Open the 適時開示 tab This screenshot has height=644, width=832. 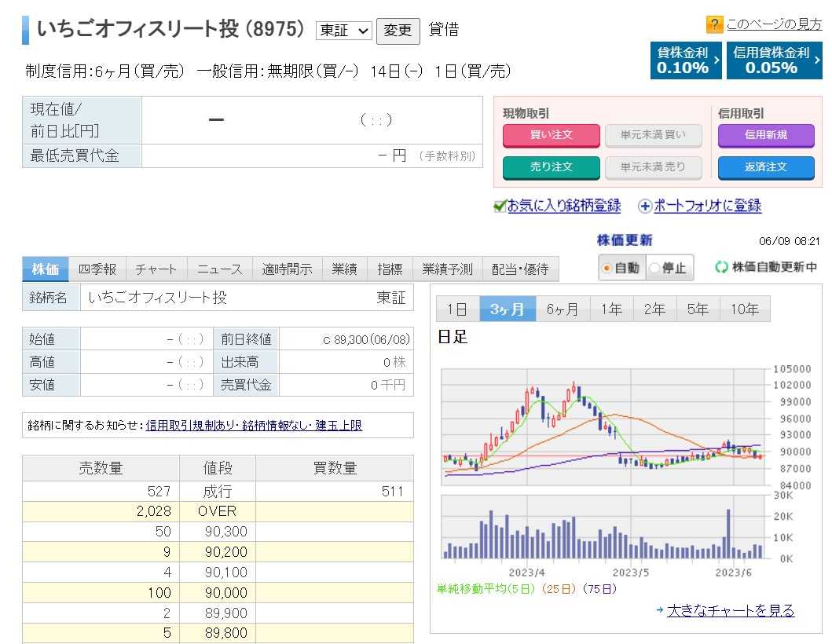pyautogui.click(x=287, y=269)
